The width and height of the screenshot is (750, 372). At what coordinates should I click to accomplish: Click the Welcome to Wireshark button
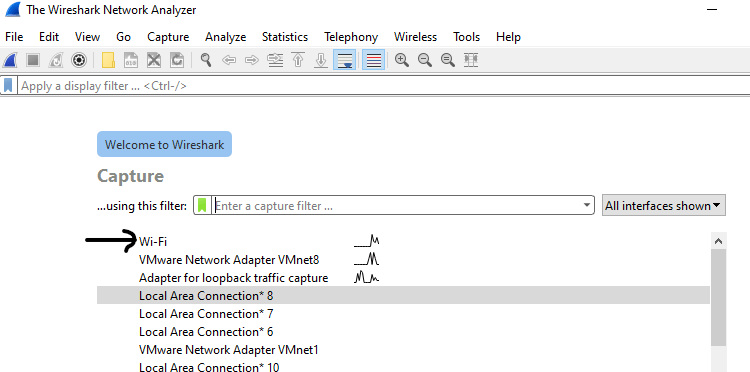(165, 144)
